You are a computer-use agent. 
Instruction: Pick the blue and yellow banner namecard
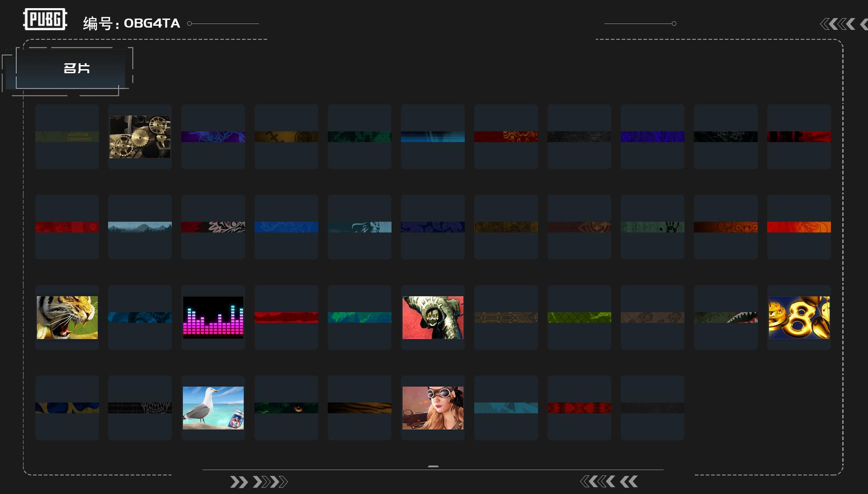coord(67,408)
